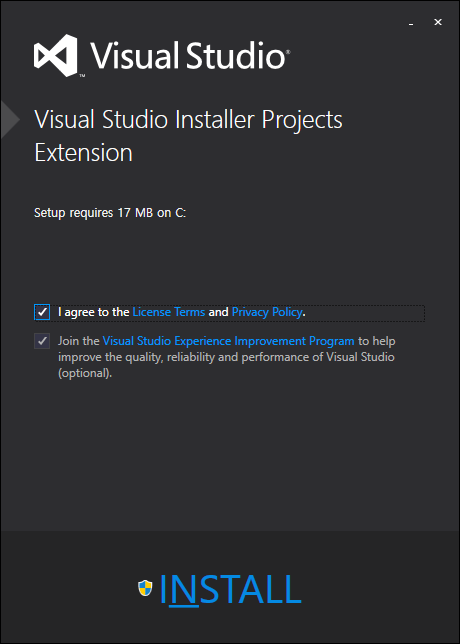Screen dimensions: 460x644
Task: Click the Visual Studio wordmark text
Action: click(x=187, y=55)
